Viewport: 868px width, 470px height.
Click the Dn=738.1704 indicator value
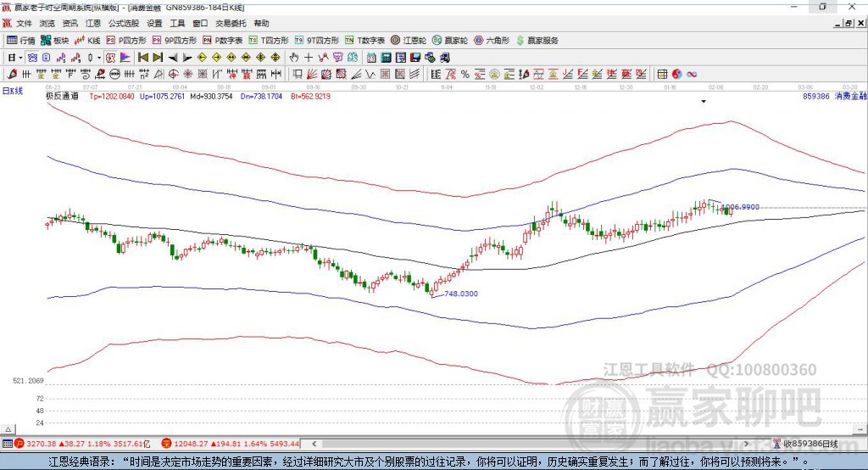pyautogui.click(x=261, y=96)
